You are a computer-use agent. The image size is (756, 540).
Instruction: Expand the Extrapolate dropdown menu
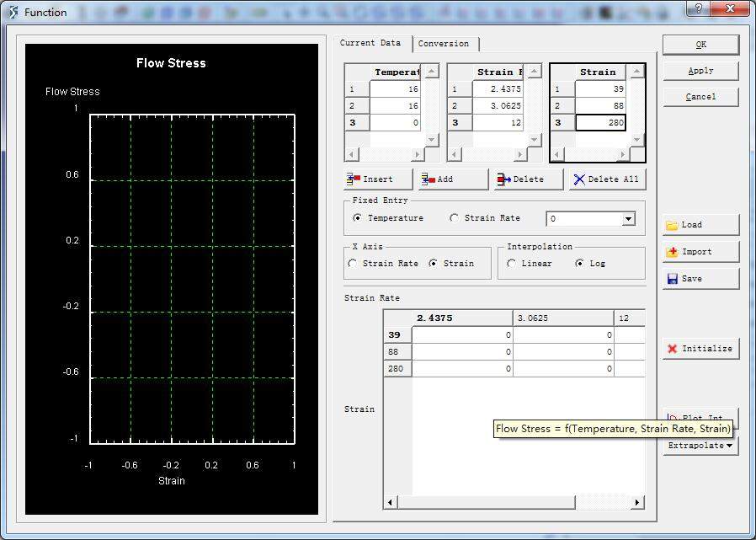pos(700,446)
